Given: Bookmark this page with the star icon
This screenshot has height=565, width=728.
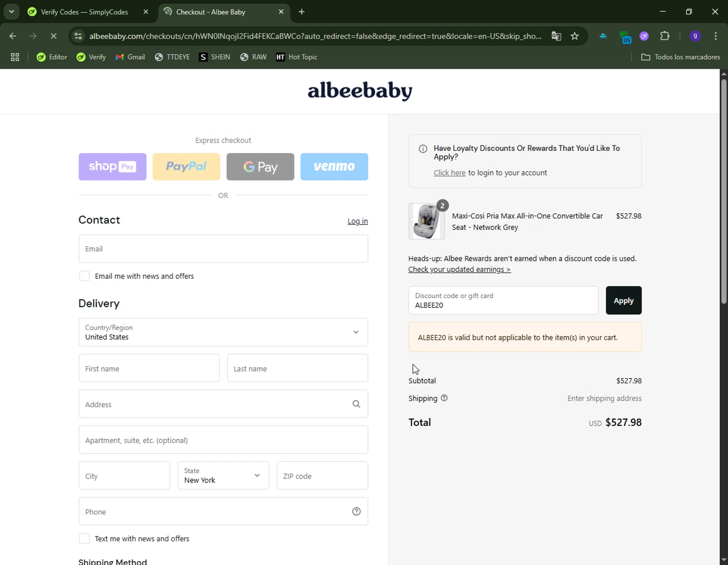Looking at the screenshot, I should pos(575,36).
